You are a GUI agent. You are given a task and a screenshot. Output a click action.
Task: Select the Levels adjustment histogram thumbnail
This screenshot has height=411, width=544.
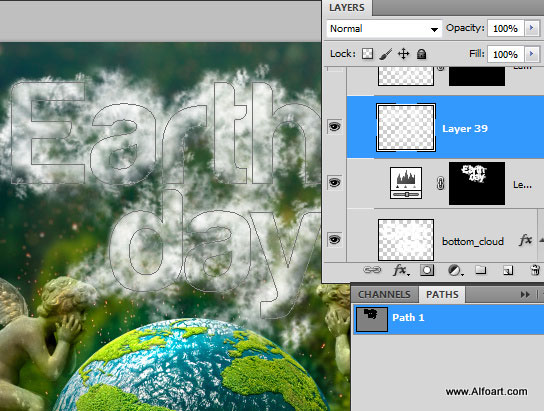click(406, 183)
